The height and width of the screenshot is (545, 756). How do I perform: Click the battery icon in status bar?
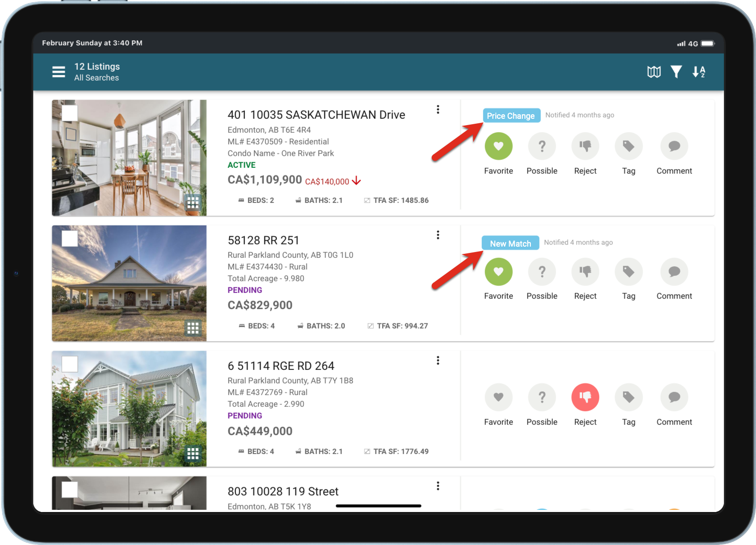coord(708,44)
